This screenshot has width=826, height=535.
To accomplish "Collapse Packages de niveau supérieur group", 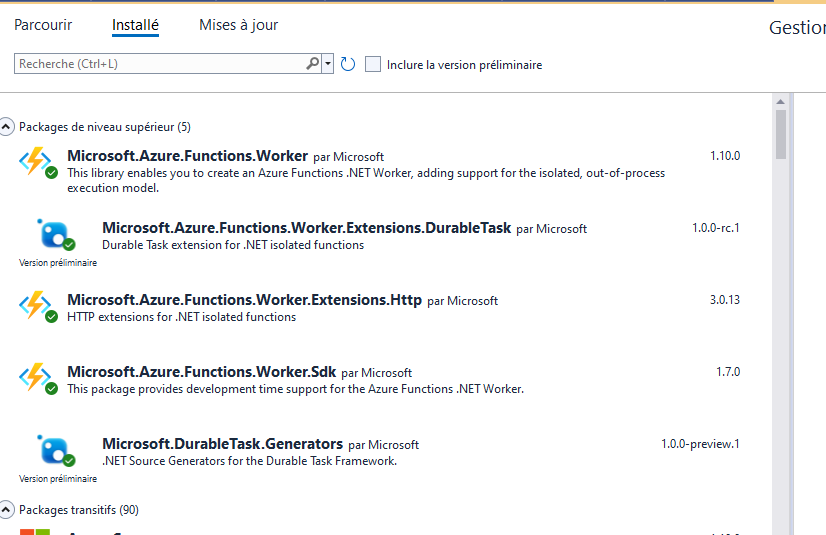I will (x=6, y=127).
